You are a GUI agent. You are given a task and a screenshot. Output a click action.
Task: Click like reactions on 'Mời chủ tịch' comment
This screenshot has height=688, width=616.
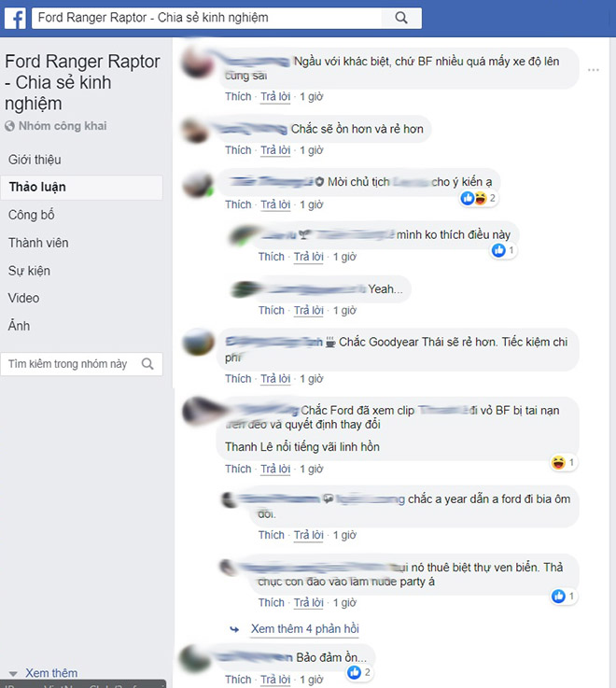(x=478, y=198)
